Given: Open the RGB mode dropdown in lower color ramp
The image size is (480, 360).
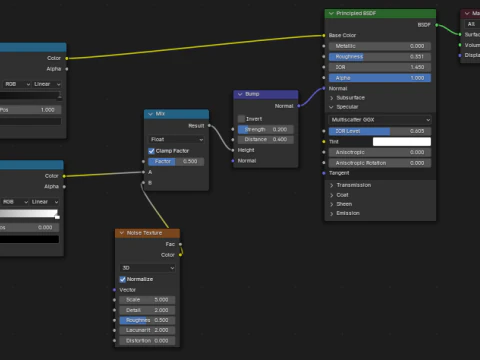Looking at the screenshot, I should click(14, 202).
